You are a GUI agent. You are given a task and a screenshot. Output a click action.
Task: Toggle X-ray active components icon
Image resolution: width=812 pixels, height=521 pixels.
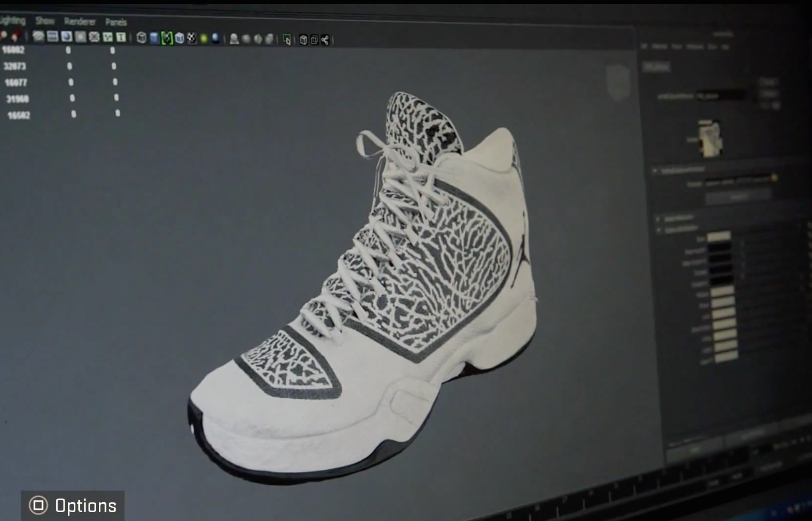click(x=314, y=40)
